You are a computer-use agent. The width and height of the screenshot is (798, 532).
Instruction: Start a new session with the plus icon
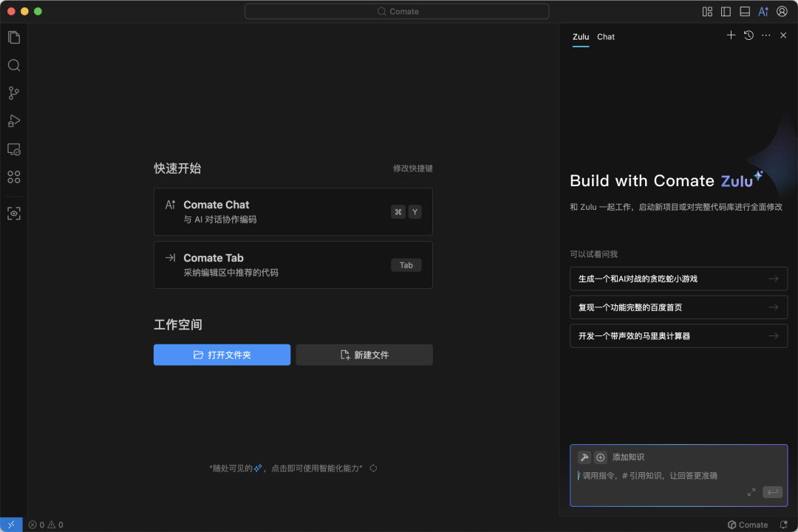tap(731, 35)
